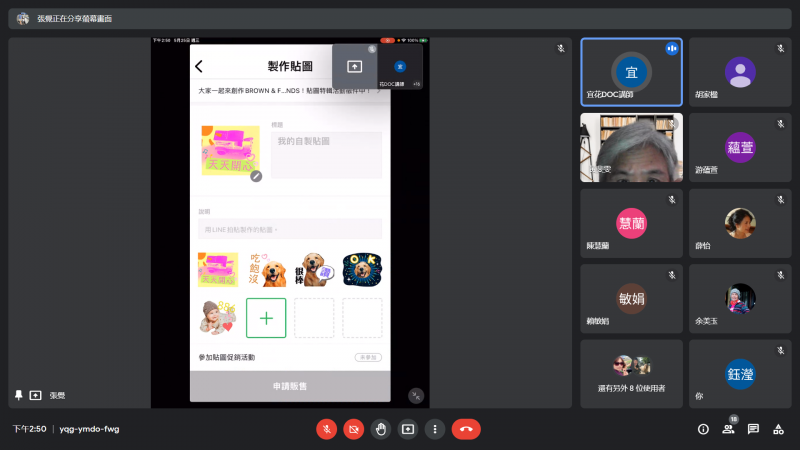Screen dimensions: 800x450
Task: Tap the pencil edit icon on main sticker
Action: (256, 176)
